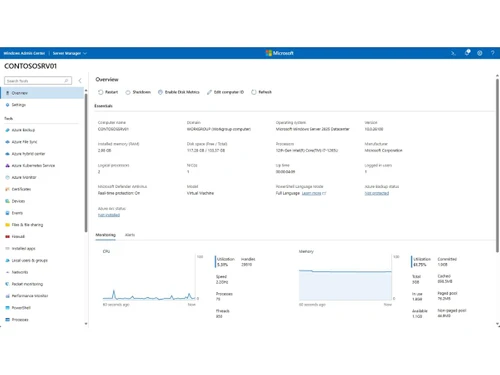Click the CPU utilization chart
500x375 pixels.
pyautogui.click(x=149, y=278)
